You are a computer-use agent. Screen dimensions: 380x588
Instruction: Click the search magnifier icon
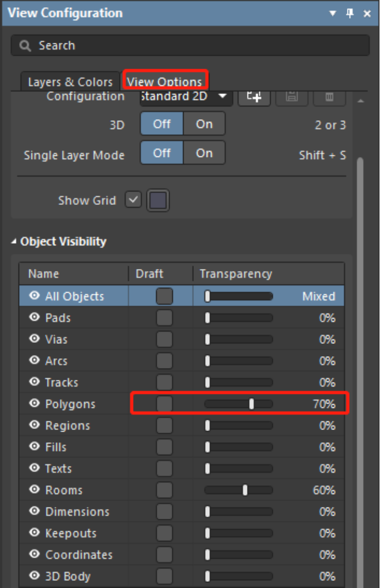coord(25,46)
